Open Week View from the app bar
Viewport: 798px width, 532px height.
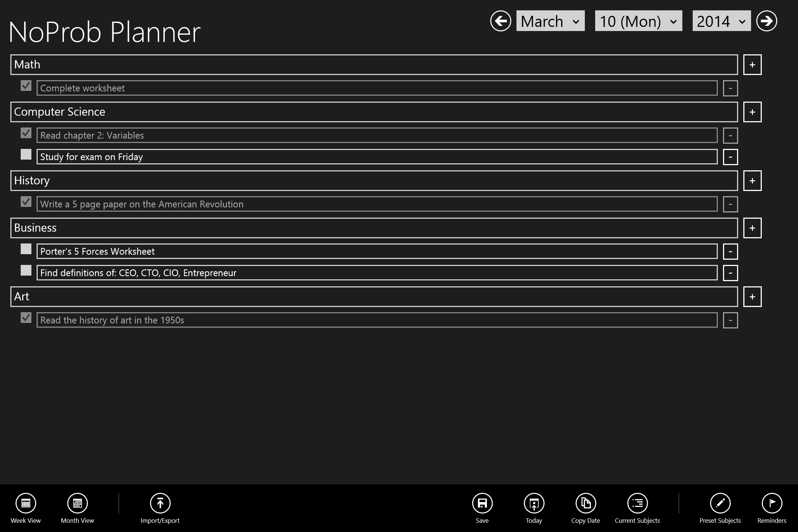[26, 503]
